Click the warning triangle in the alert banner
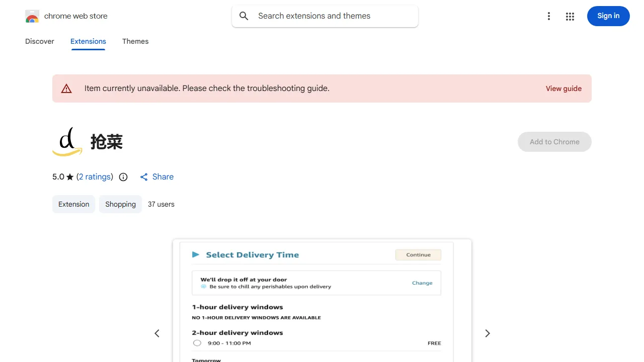The width and height of the screenshot is (644, 362). click(x=66, y=88)
